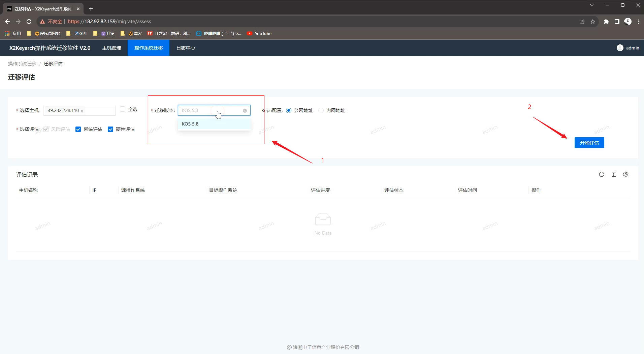The width and height of the screenshot is (644, 354).
Task: Open the 应用 apps shortcut
Action: 13,33
